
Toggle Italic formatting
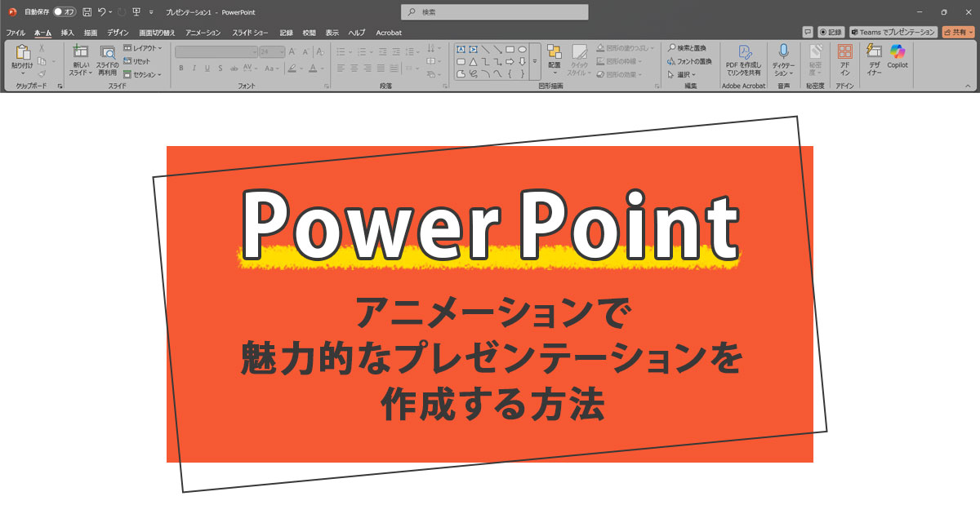tap(194, 69)
